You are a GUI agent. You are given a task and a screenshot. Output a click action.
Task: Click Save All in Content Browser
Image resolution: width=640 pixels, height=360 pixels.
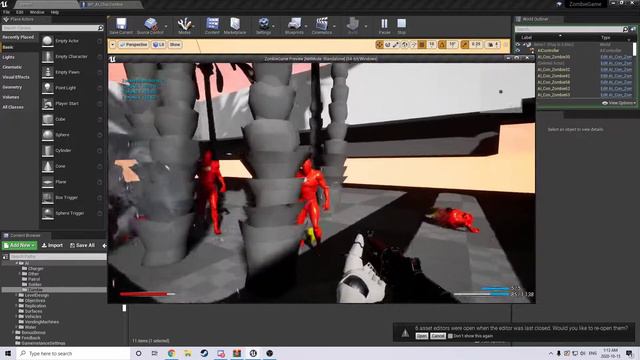(x=82, y=245)
